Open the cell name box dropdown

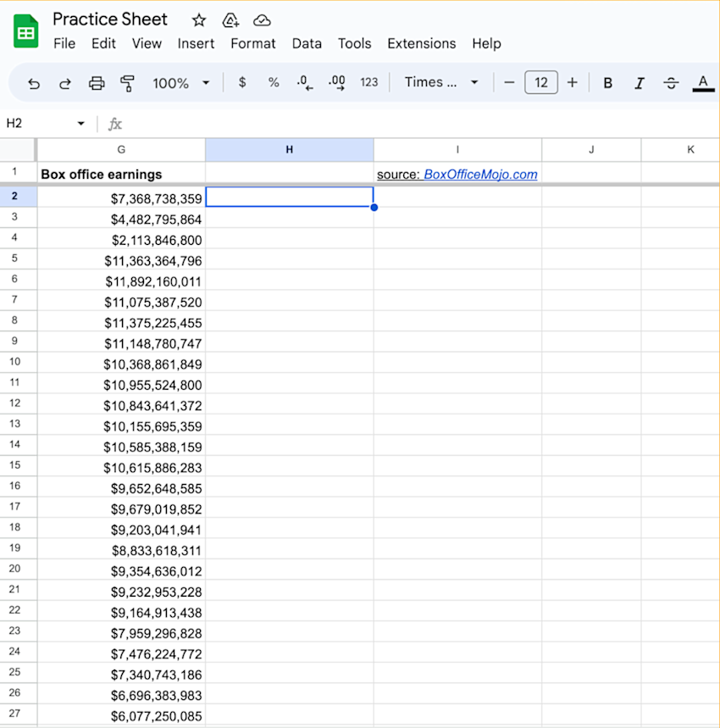[x=80, y=123]
